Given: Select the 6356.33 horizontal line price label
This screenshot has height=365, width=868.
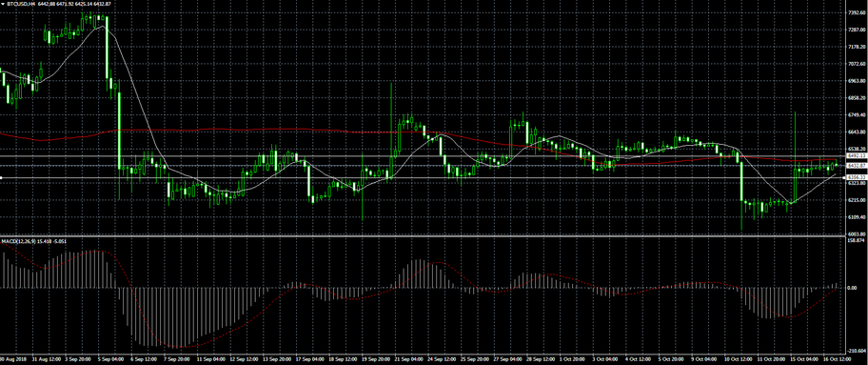Looking at the screenshot, I should 857,177.
